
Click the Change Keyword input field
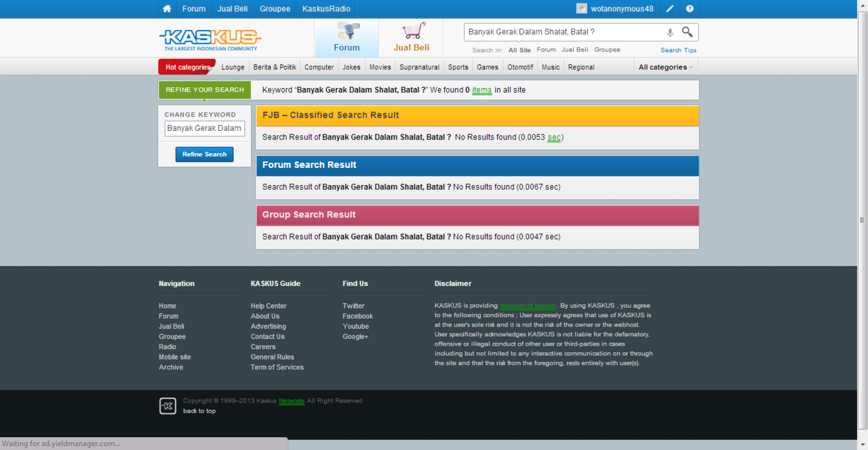tap(205, 128)
